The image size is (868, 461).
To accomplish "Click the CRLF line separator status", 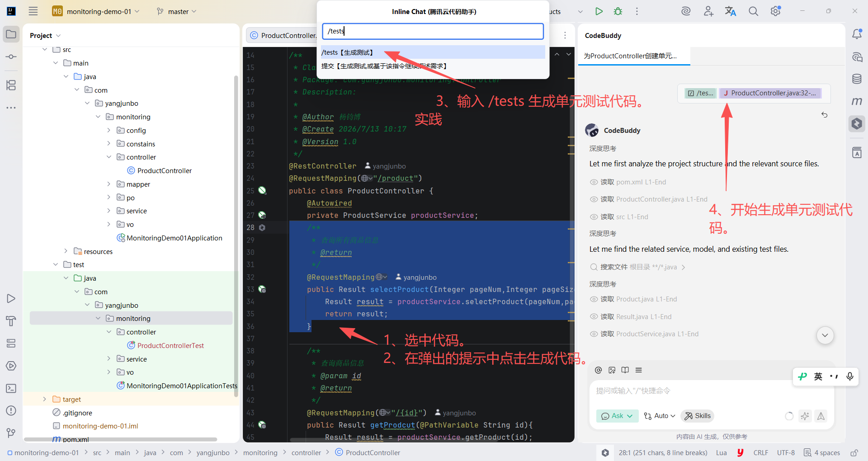I will tap(761, 453).
